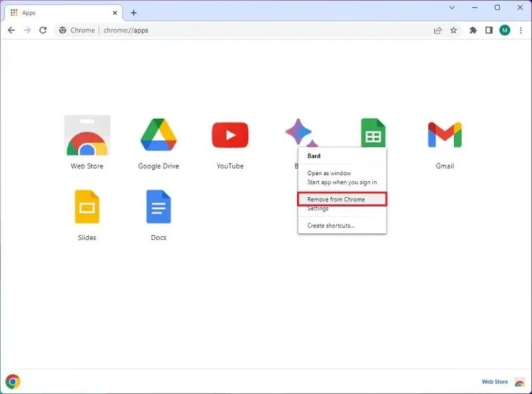The image size is (532, 394).
Task: Close the Apps tab
Action: [114, 13]
